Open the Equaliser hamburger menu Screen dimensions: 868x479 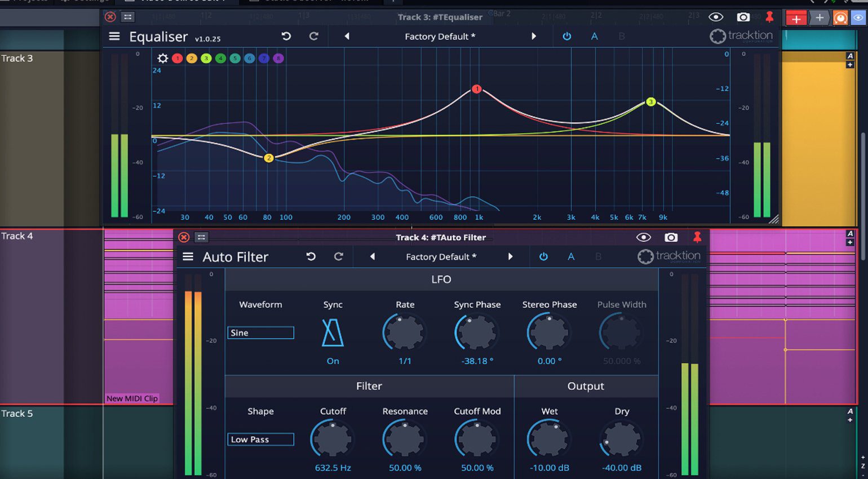coord(114,36)
